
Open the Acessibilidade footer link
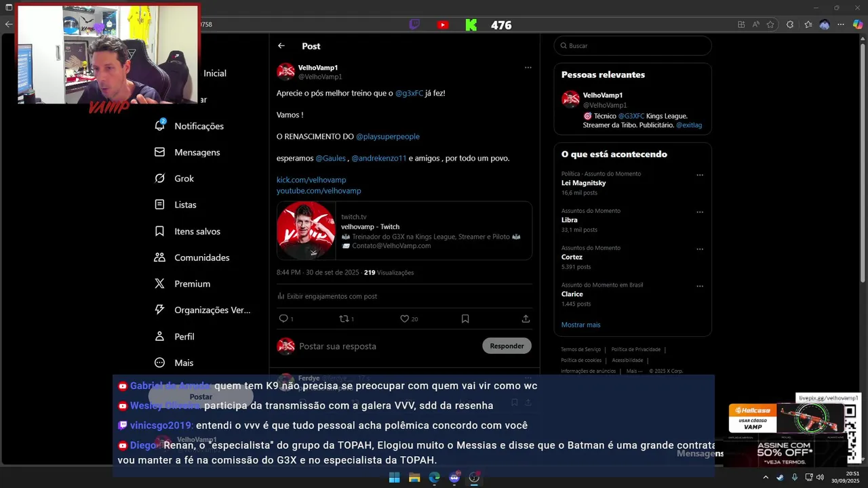tap(627, 361)
